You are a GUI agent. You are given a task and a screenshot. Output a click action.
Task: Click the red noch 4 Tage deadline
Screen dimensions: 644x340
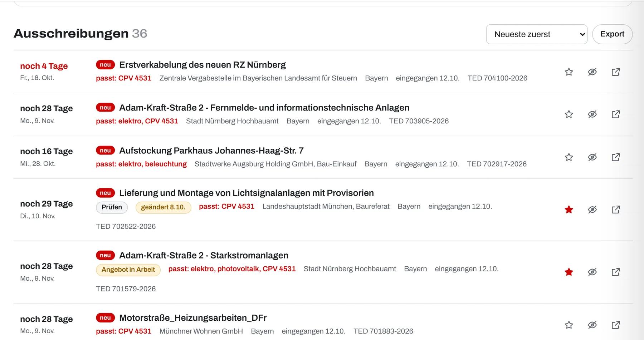click(x=44, y=66)
